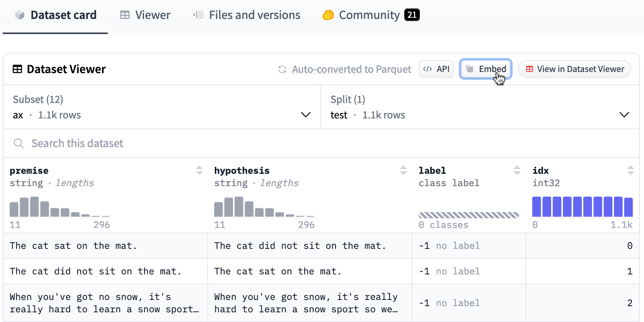Sort by the premise column arrows
The height and width of the screenshot is (322, 644).
click(199, 170)
